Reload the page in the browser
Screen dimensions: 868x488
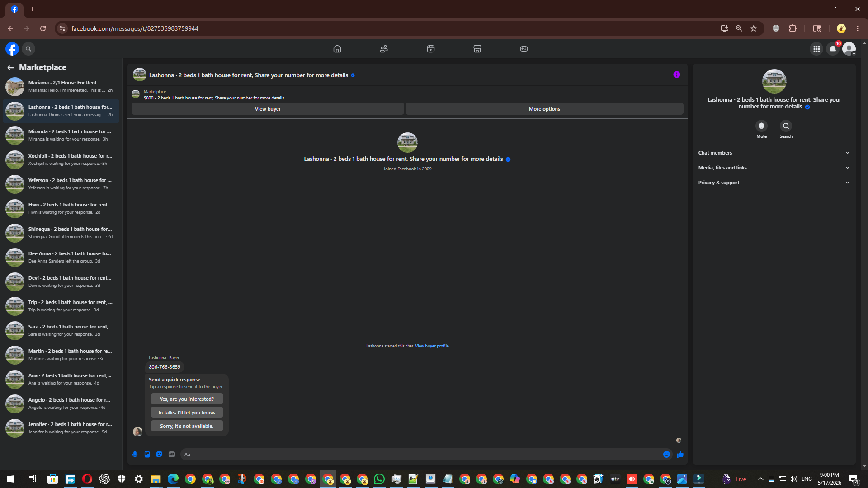43,28
